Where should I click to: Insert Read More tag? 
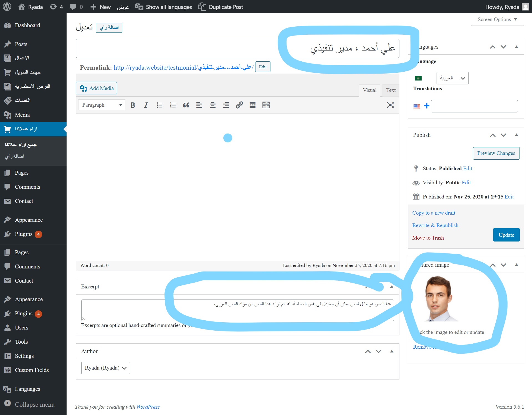252,105
